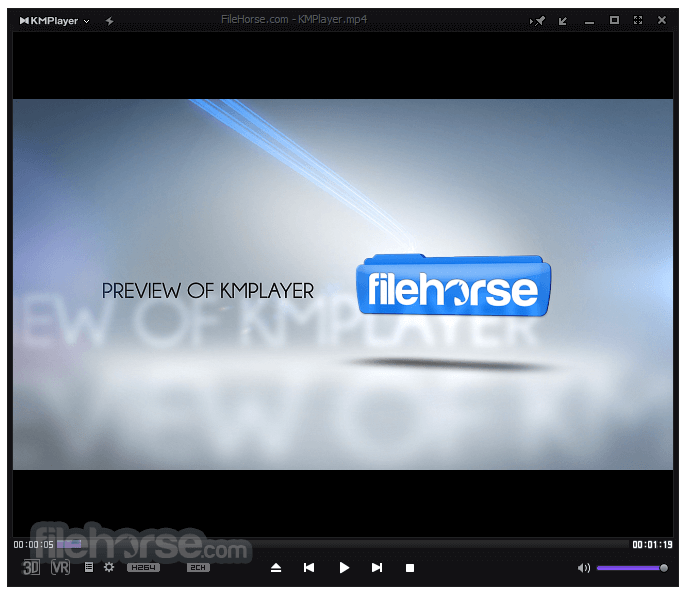
Task: Click the FileHorse.com - KMPlayer.mp4 title
Action: [x=294, y=19]
